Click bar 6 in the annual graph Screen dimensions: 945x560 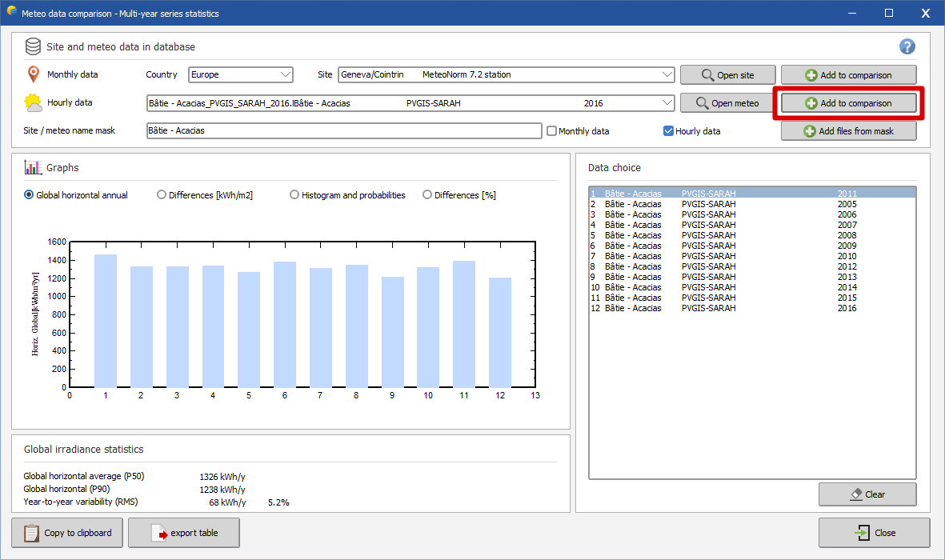click(x=285, y=324)
